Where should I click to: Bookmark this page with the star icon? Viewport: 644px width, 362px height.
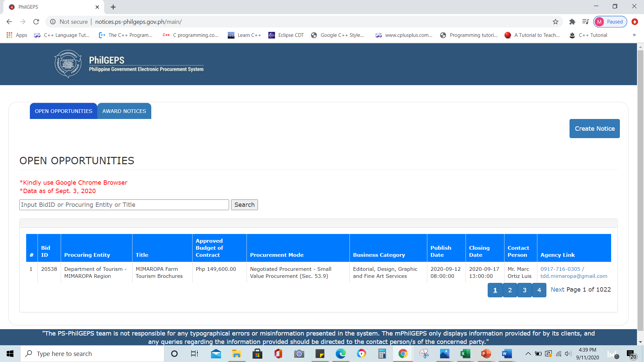555,22
